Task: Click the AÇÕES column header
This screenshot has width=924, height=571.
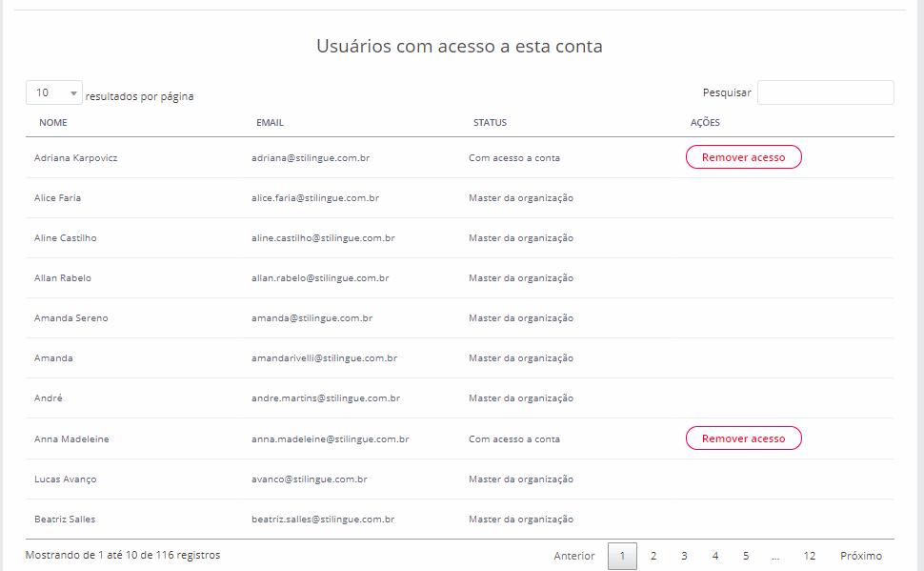Action: point(705,123)
